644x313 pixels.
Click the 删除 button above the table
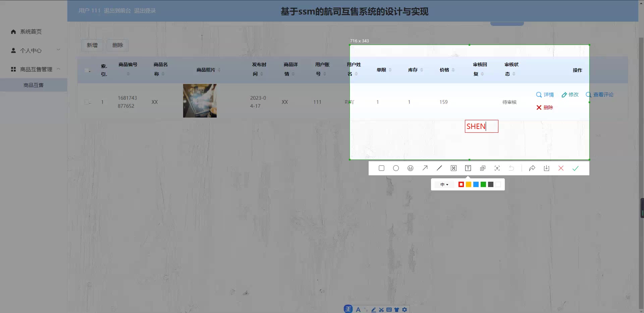click(x=118, y=45)
